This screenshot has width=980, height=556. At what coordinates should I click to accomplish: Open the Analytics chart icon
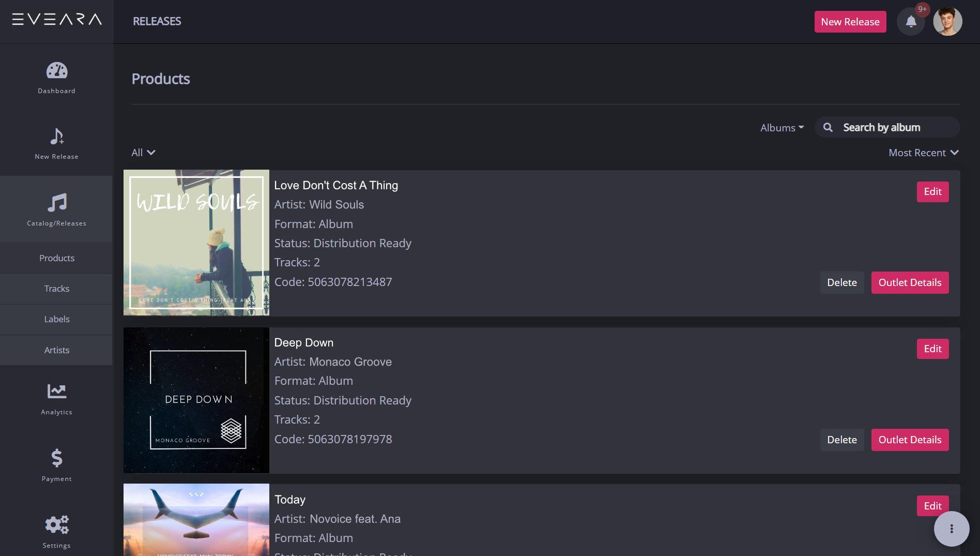pos(57,391)
